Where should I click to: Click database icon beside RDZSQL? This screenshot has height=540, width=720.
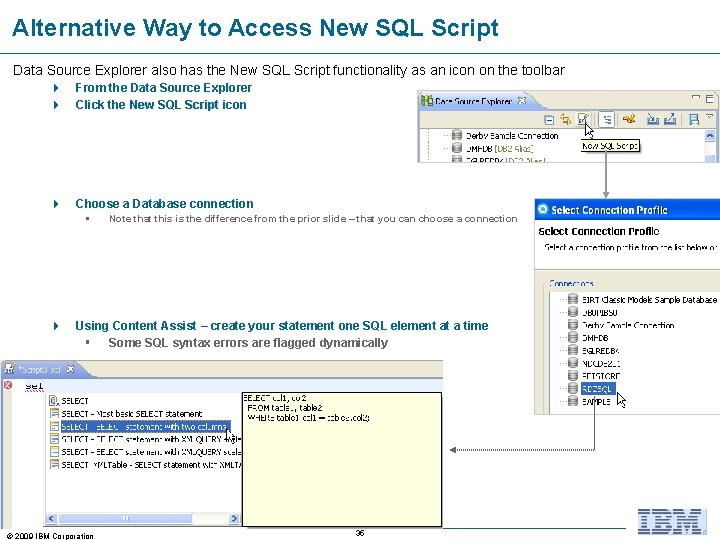(x=573, y=388)
